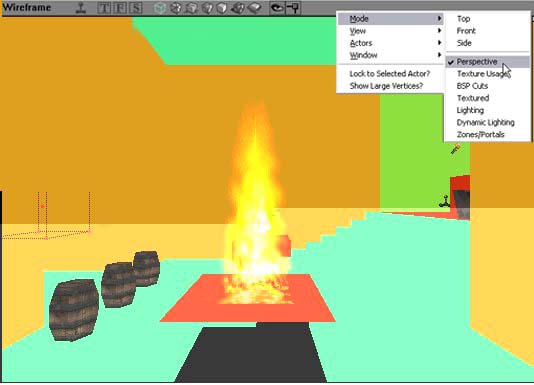The height and width of the screenshot is (385, 534).
Task: Switch viewport to Front view with F button
Action: pos(120,8)
